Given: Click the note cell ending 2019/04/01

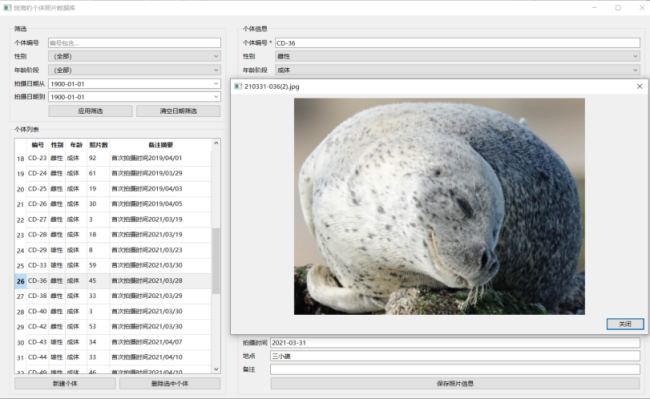Looking at the screenshot, I should tap(160, 158).
